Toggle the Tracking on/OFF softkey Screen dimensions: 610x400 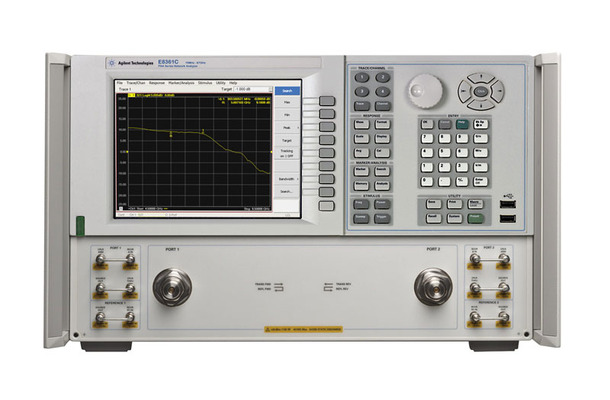287,153
